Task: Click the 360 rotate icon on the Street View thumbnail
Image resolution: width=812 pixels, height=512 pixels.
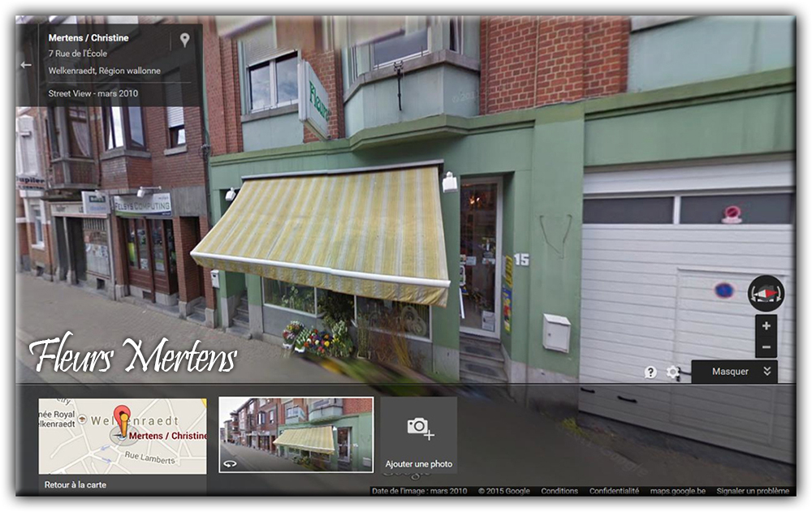Action: pos(230,464)
